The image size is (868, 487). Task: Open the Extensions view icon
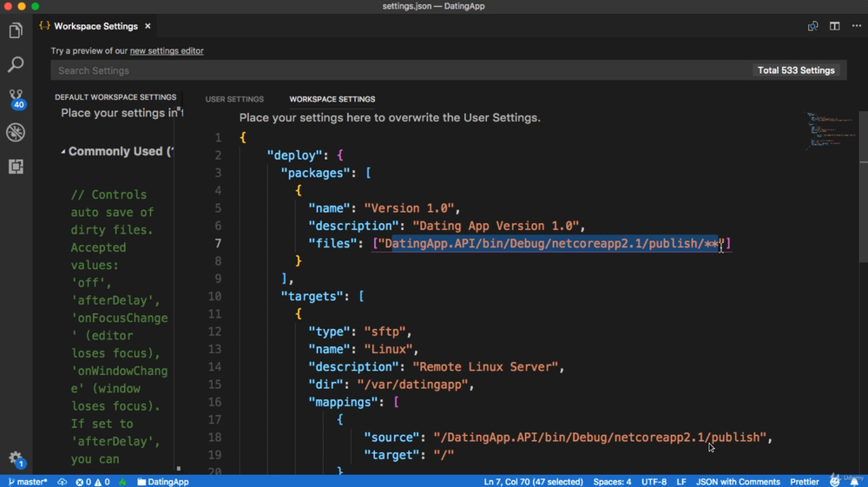point(16,167)
